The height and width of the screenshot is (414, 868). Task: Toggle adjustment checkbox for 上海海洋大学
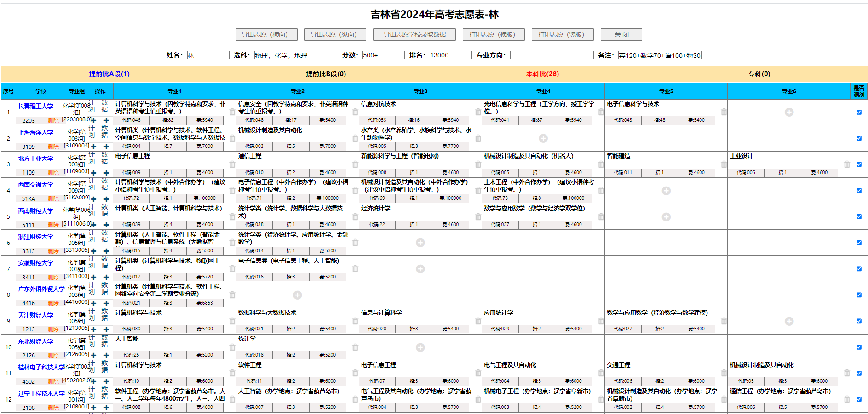859,138
